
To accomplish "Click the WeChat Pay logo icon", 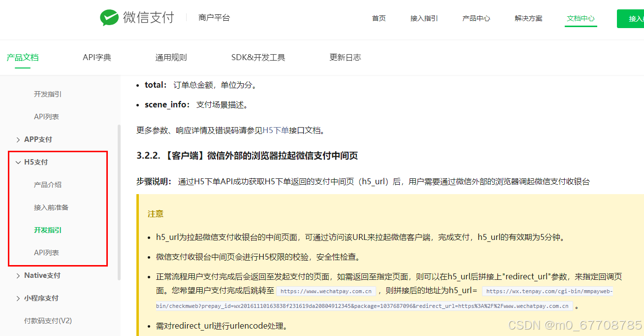I will click(109, 18).
